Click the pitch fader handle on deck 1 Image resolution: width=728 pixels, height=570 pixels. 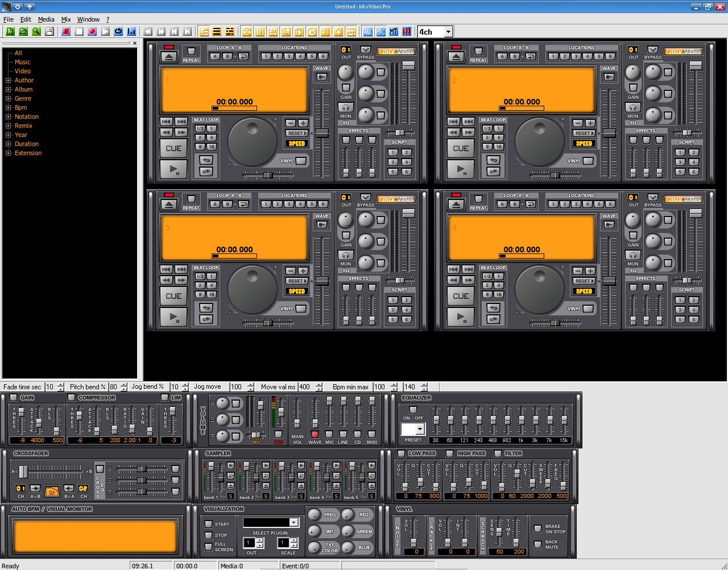tap(322, 134)
